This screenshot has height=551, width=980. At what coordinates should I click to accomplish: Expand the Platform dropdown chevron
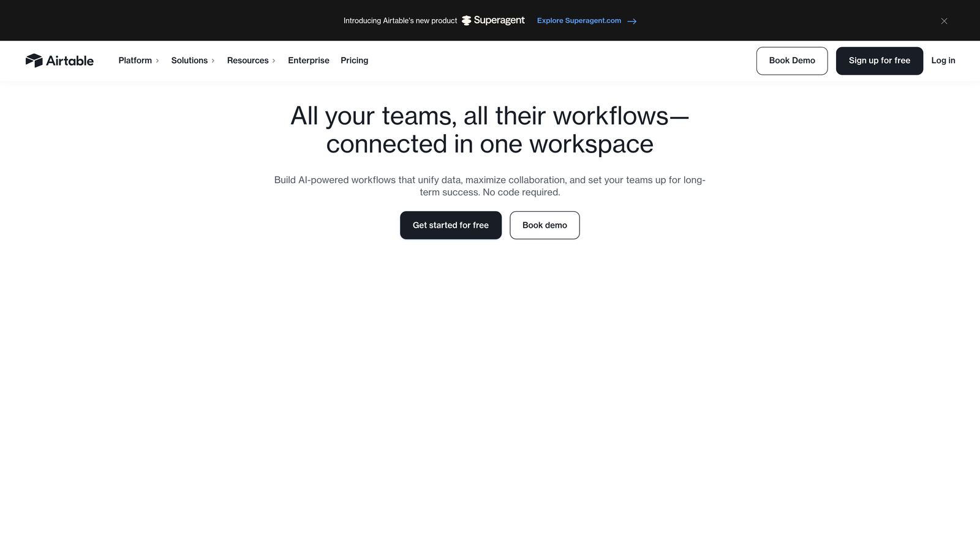(x=158, y=61)
